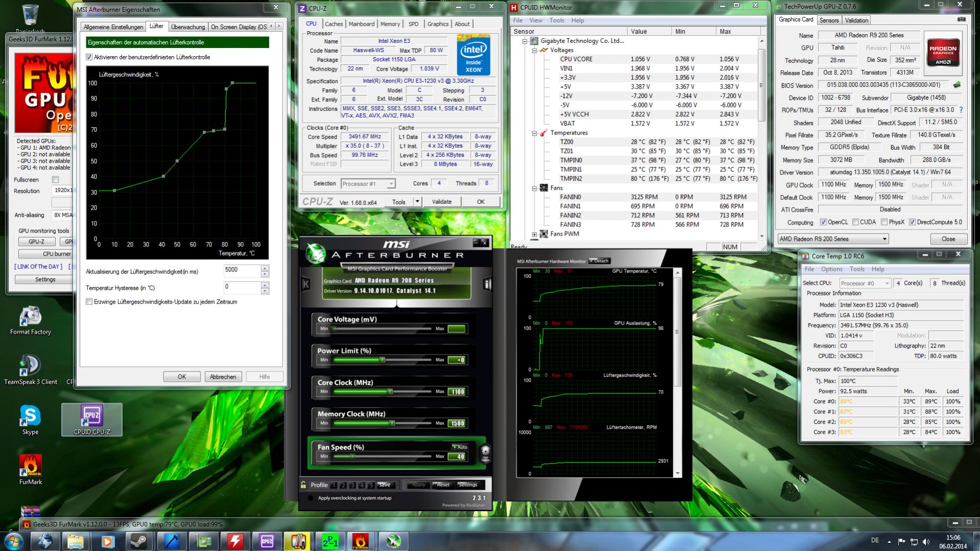Open Anti-aliasing dropdown in FurMark
This screenshot has width=980, height=551.
(62, 215)
